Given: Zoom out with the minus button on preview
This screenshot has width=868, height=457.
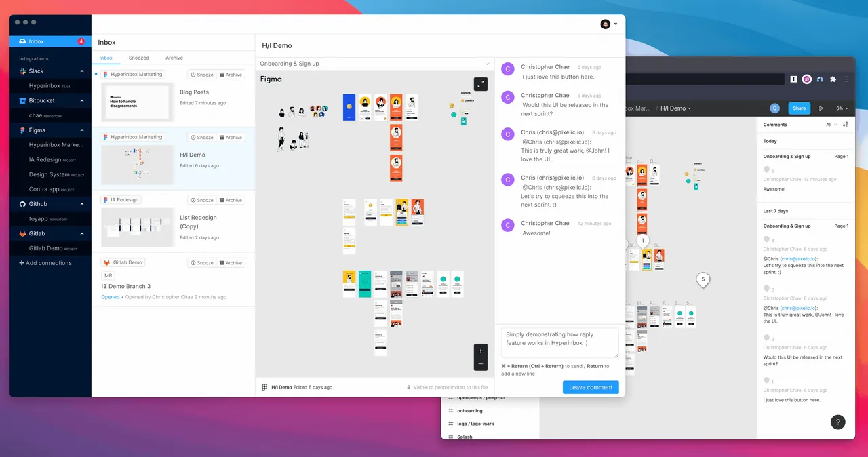Looking at the screenshot, I should (480, 364).
